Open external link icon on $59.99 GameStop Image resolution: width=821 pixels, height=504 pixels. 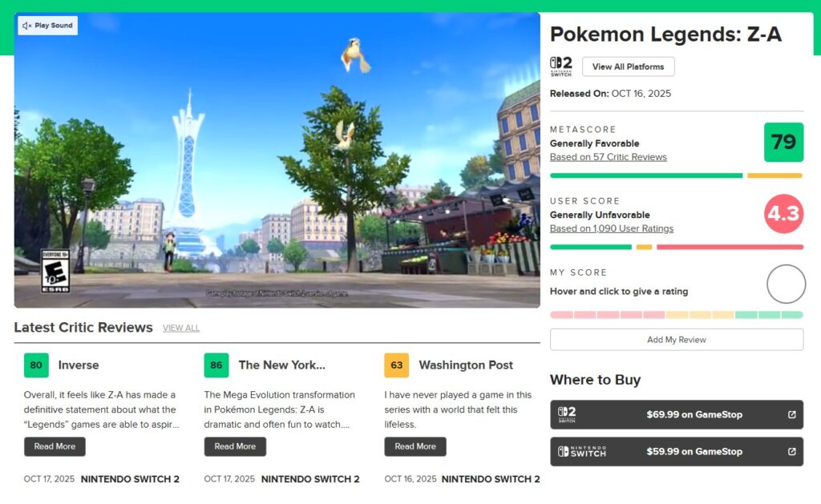(791, 452)
